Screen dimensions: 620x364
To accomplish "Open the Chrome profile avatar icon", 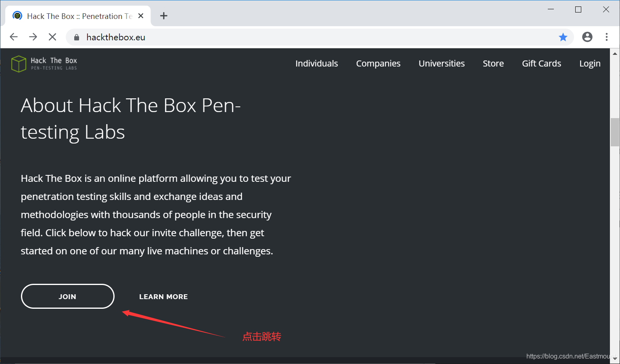I will [x=587, y=37].
